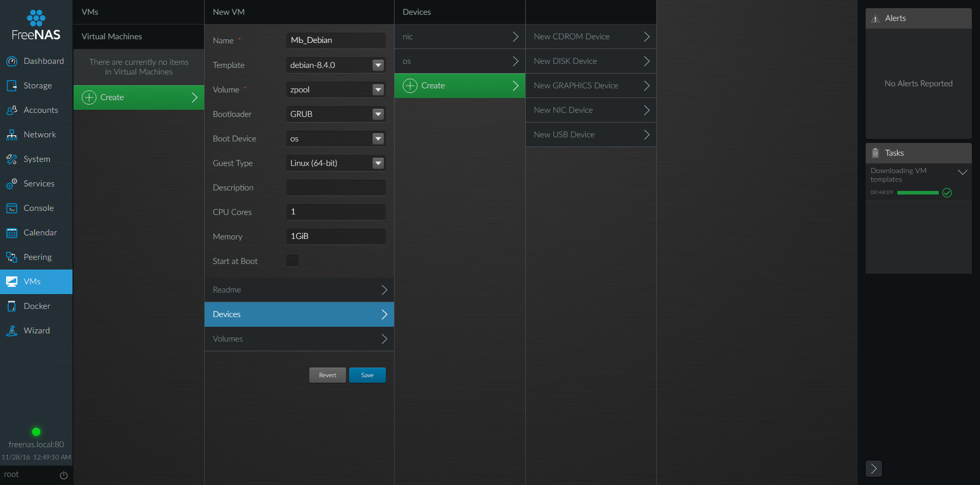Screen dimensions: 980x485
Task: Click the Memory input field
Action: tap(336, 236)
